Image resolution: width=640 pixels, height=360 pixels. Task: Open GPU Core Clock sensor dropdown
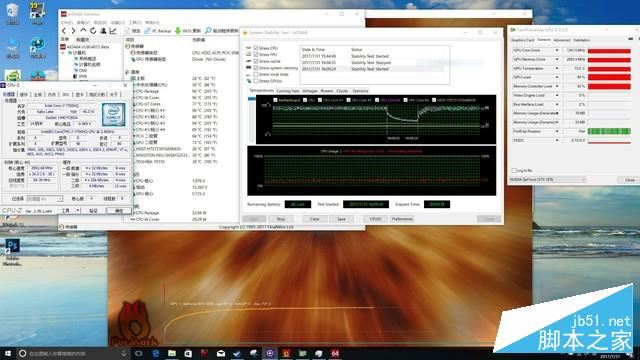tap(557, 51)
